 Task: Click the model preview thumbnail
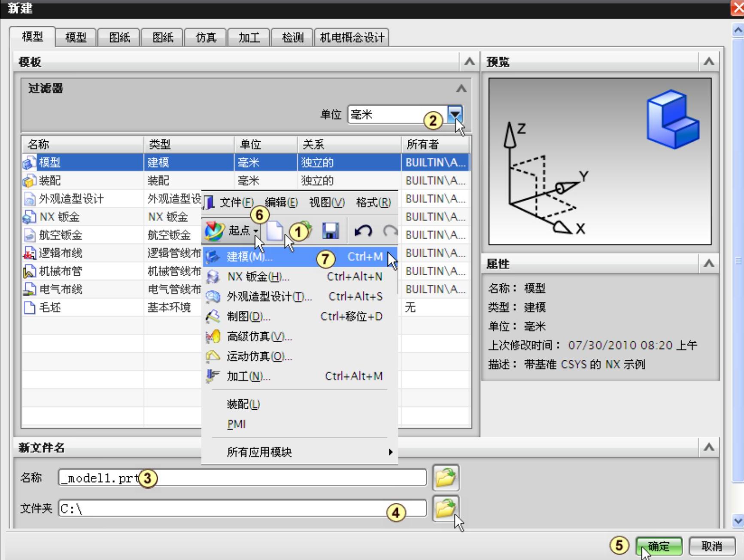click(600, 161)
